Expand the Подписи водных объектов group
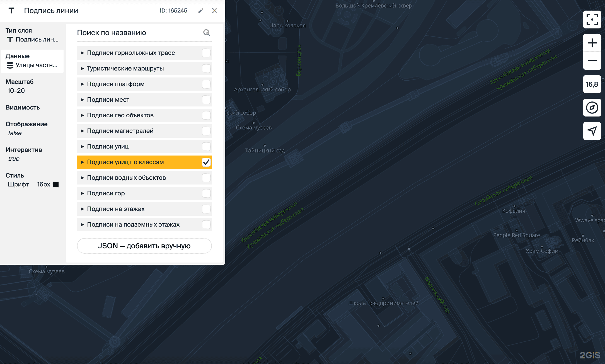This screenshot has width=605, height=364. (x=82, y=178)
